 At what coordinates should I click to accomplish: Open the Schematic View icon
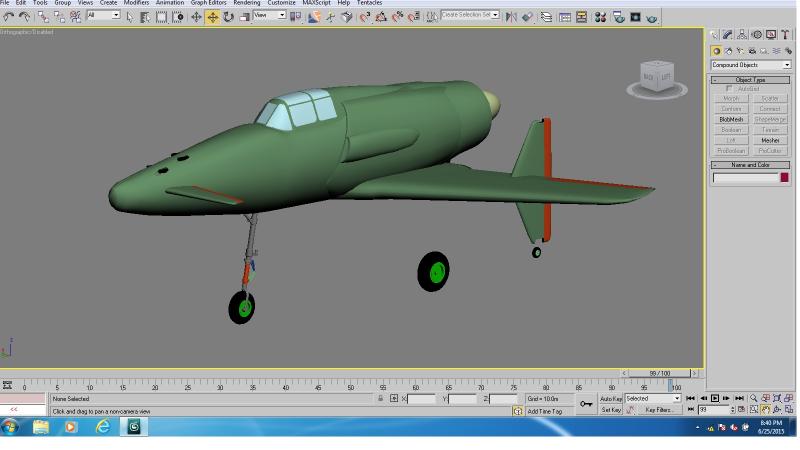(x=581, y=17)
